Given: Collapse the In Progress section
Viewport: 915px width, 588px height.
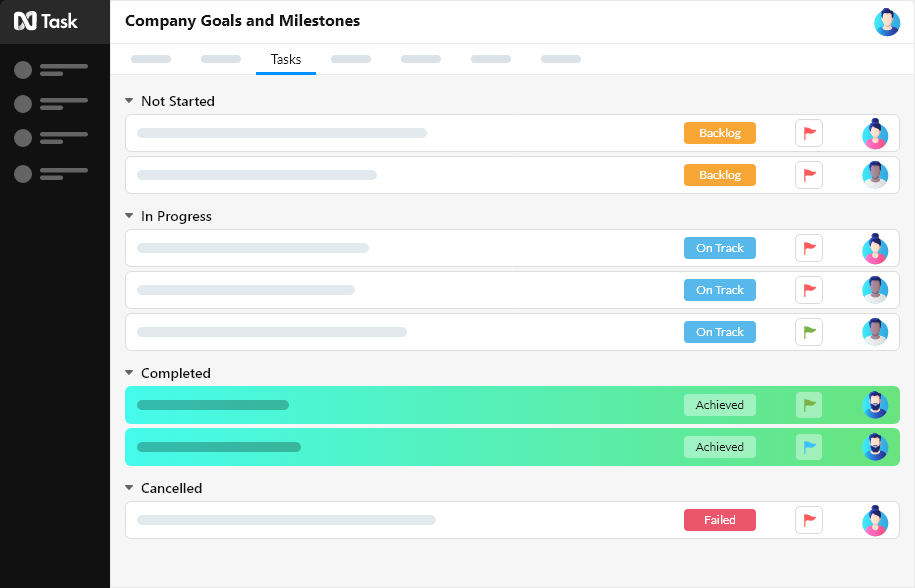Looking at the screenshot, I should (x=128, y=216).
